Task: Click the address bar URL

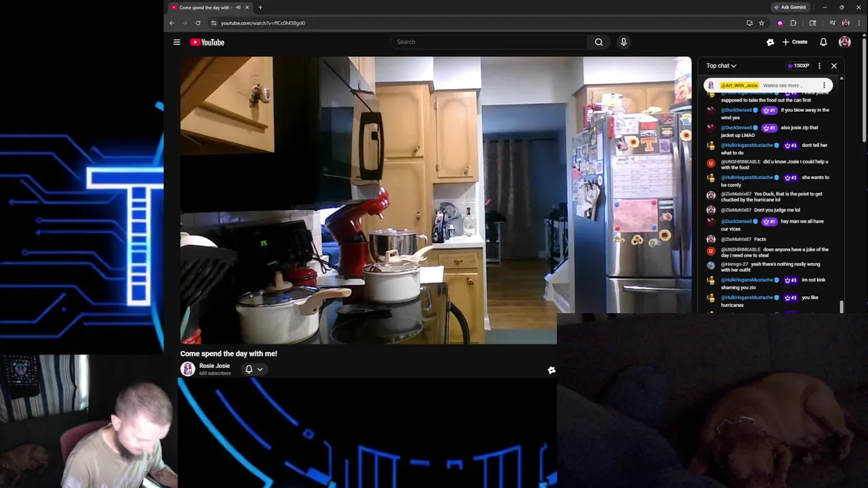Action: (263, 23)
